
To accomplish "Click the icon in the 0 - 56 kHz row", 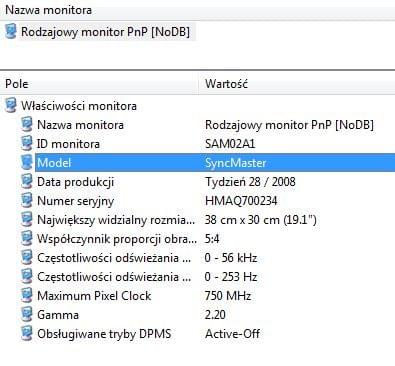I will pyautogui.click(x=27, y=258).
